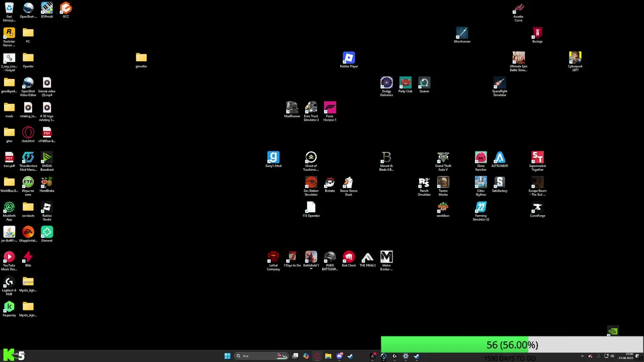Open the görseller folder
The image size is (644, 362).
coord(141,60)
